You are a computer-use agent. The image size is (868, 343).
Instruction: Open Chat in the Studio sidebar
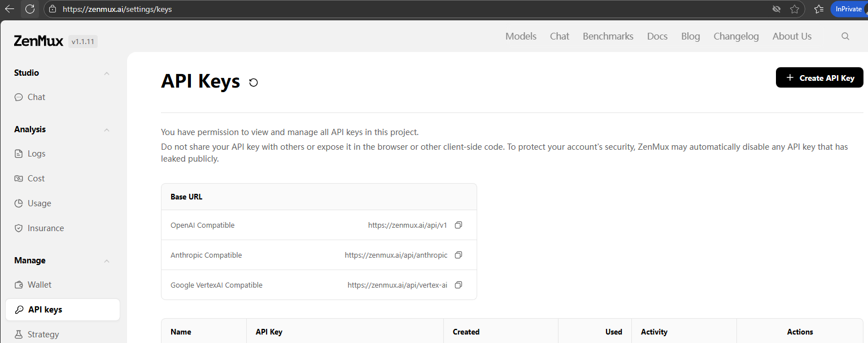63,97
